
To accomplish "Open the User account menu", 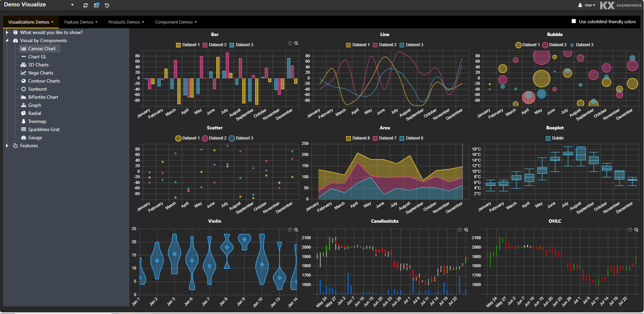I will 587,5.
